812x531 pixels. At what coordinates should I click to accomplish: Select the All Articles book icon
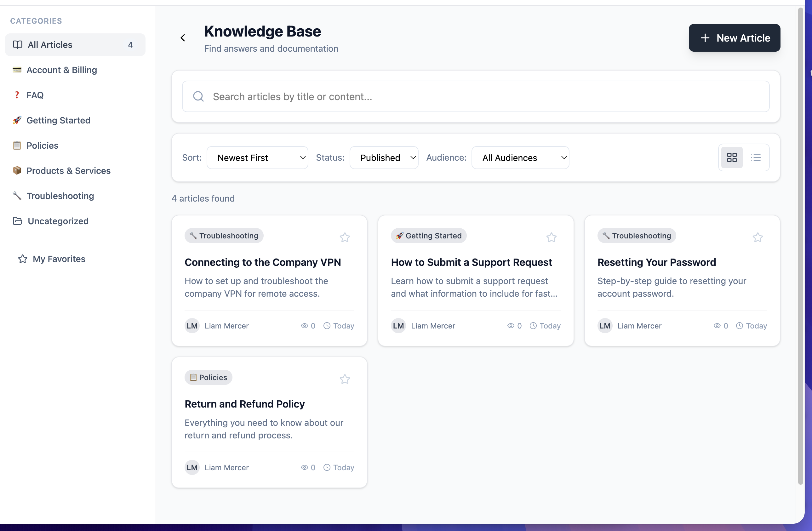pyautogui.click(x=18, y=44)
